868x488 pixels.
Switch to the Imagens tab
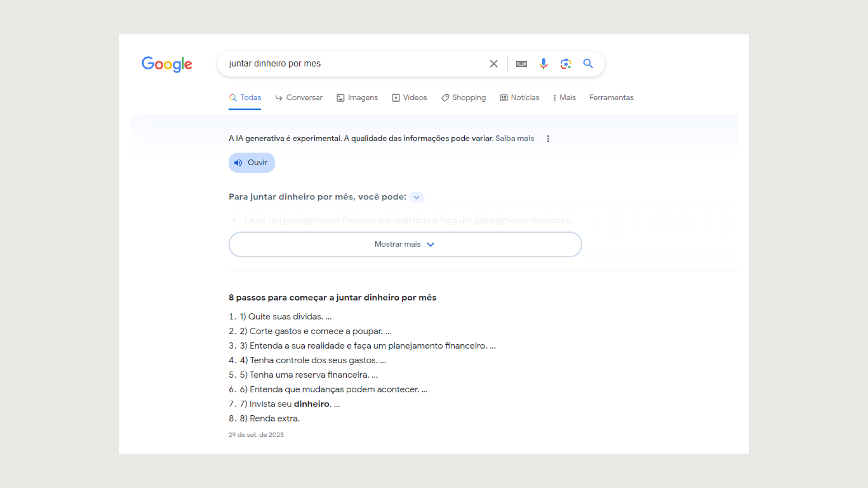(x=357, y=98)
